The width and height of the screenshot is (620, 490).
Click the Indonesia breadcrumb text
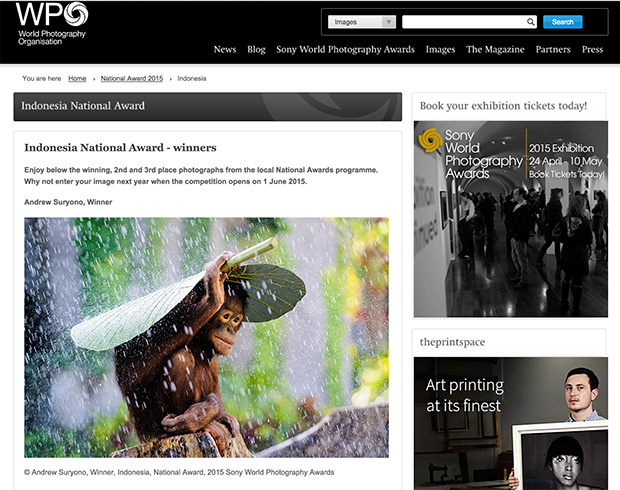(x=192, y=78)
